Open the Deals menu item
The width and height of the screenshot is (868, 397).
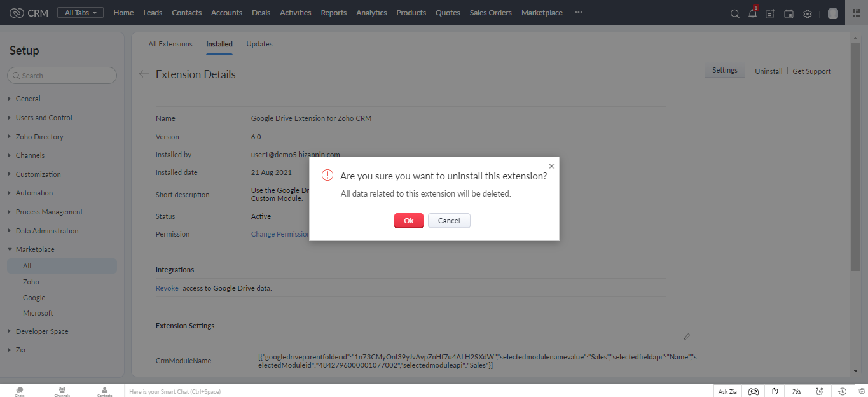point(261,13)
